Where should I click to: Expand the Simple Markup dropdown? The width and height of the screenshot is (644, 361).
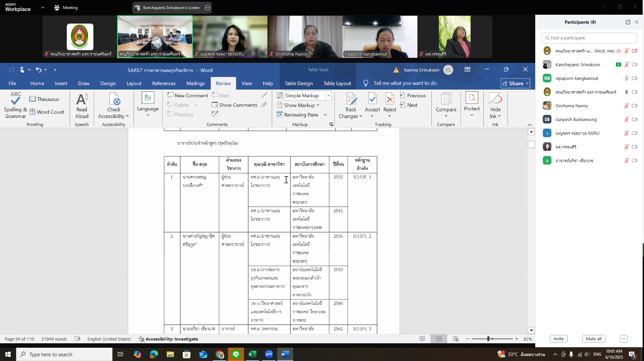328,96
